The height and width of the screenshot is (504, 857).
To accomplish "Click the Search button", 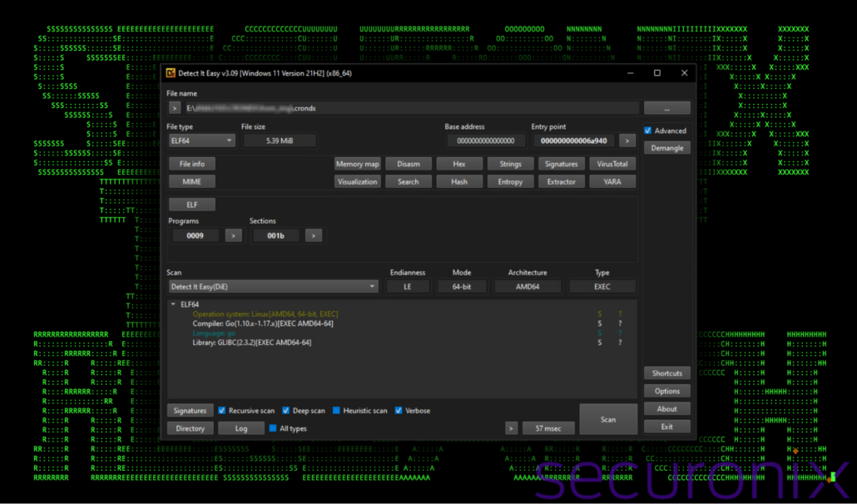I will [x=409, y=182].
